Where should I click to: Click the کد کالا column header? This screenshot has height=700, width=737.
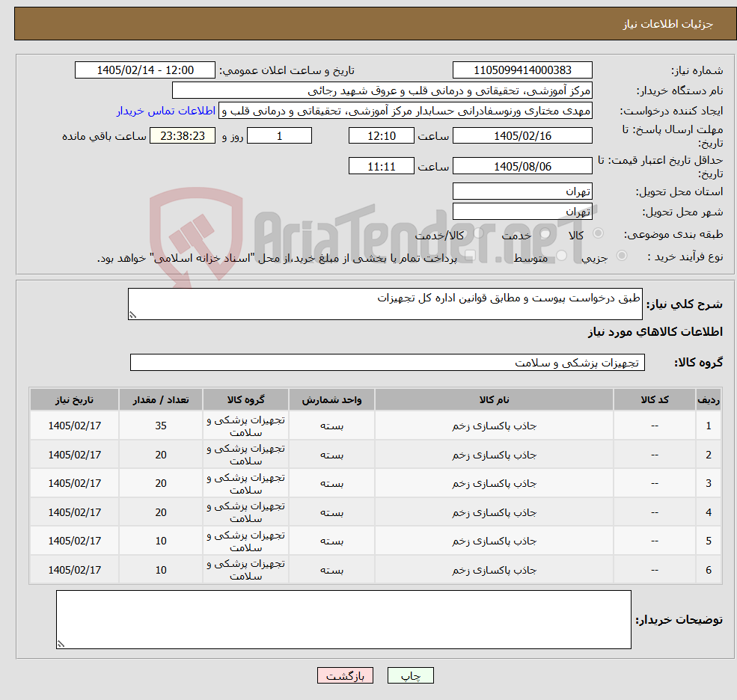point(655,400)
